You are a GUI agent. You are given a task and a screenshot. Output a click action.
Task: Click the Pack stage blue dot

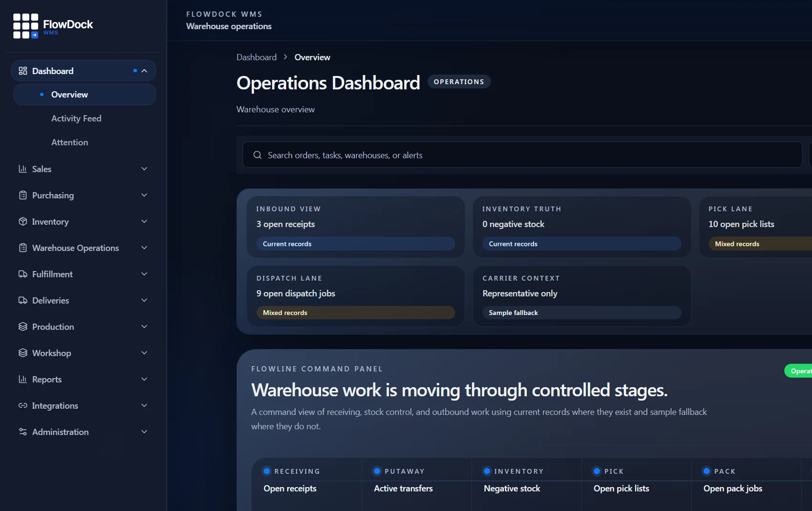(x=706, y=471)
